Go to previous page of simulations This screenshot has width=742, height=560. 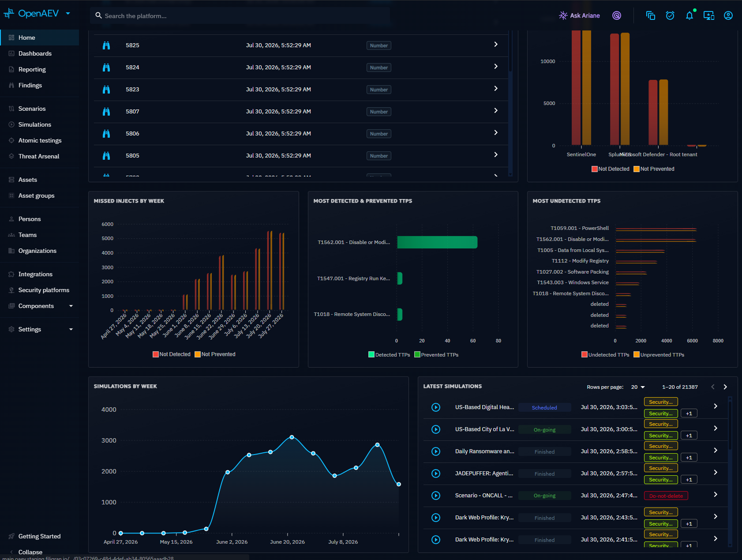713,387
